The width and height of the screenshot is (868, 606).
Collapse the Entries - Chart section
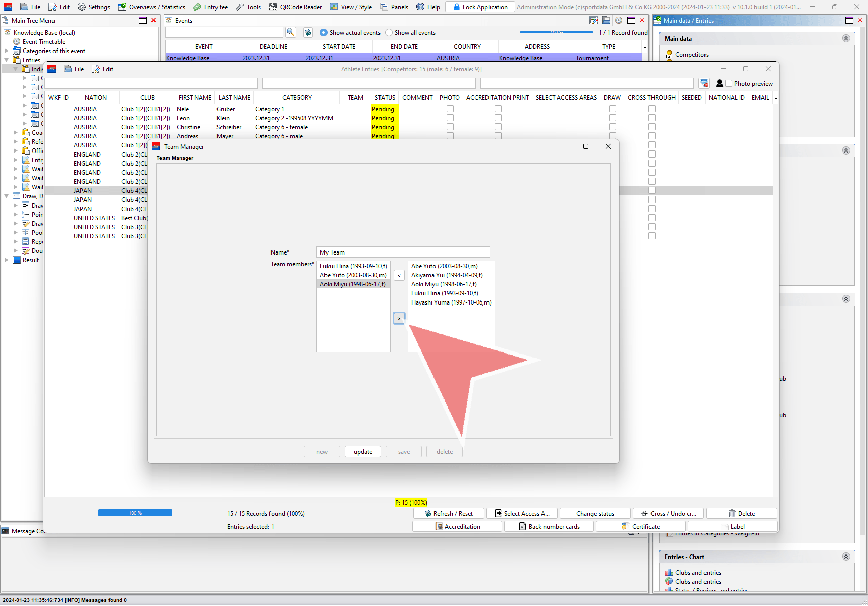coord(846,557)
